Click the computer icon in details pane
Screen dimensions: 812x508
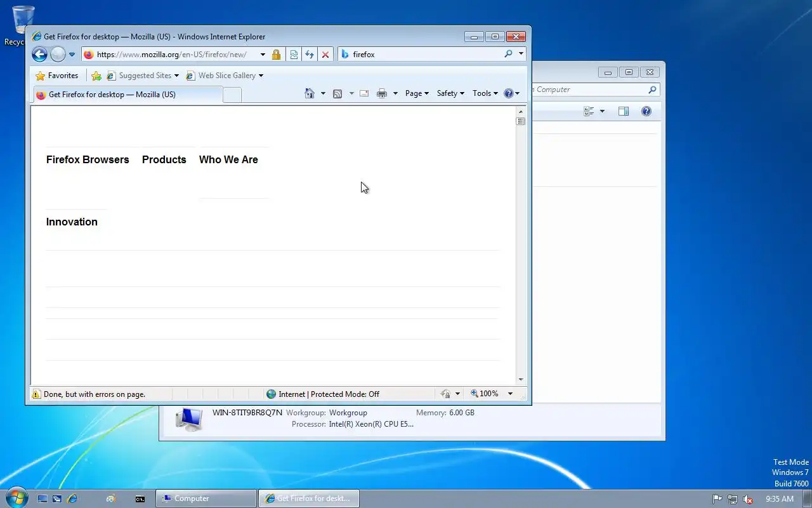[189, 419]
